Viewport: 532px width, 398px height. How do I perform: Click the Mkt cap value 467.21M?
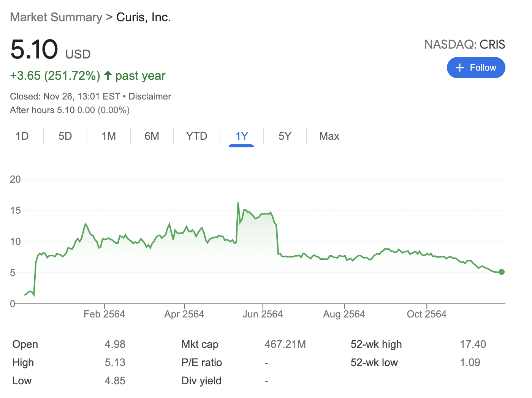[x=285, y=344]
